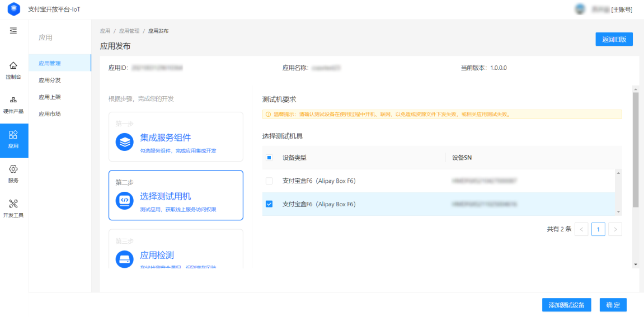Go to previous page arrow

pyautogui.click(x=581, y=230)
